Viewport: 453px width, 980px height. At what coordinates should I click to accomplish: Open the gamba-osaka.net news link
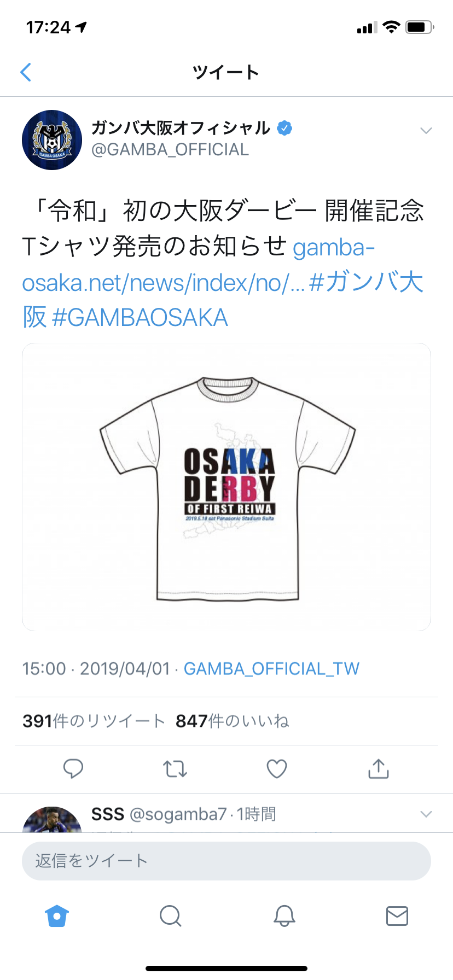pyautogui.click(x=198, y=265)
